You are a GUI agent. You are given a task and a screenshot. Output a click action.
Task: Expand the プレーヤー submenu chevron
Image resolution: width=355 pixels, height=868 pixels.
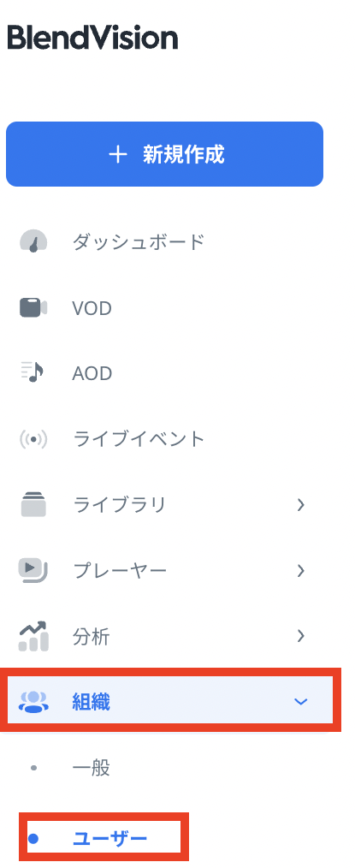click(301, 571)
